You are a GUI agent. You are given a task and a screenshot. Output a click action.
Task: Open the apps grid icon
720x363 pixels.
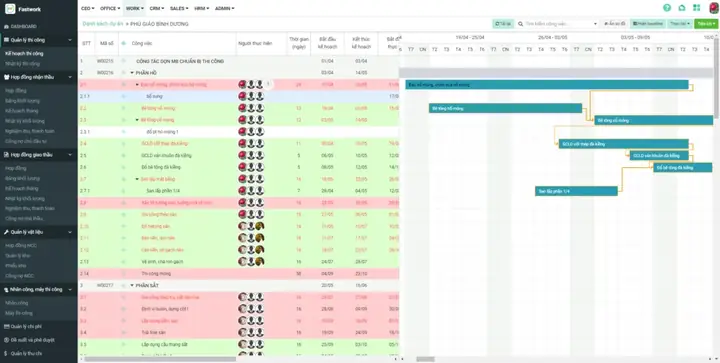click(697, 8)
